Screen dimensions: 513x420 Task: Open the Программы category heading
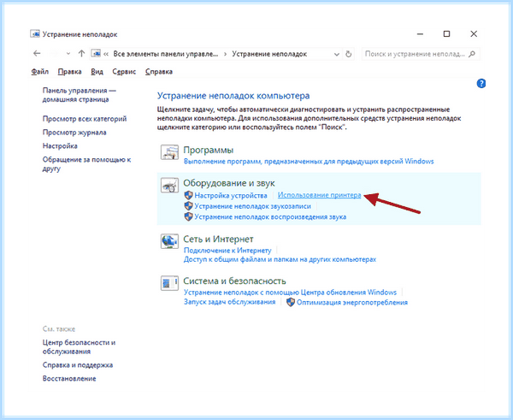coord(208,151)
